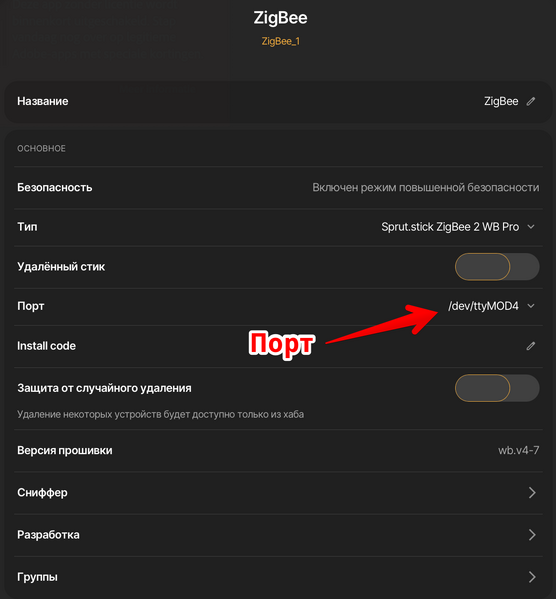
Task: Open the Сниффер menu row
Action: 278,492
